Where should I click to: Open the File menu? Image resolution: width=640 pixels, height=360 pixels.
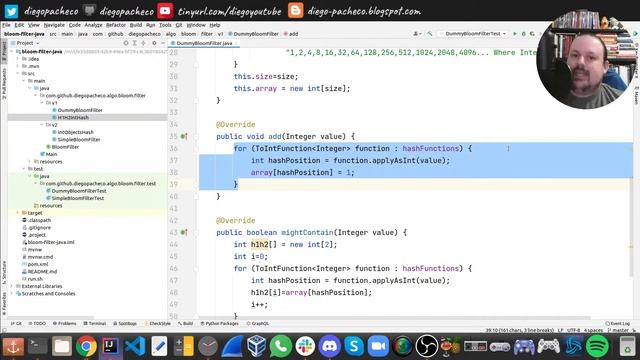[x=6, y=25]
